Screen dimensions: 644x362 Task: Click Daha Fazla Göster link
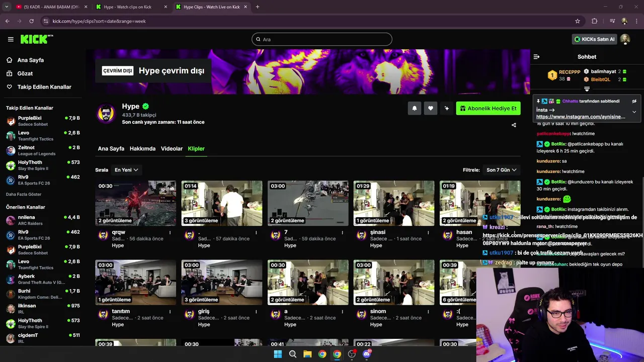(24, 195)
